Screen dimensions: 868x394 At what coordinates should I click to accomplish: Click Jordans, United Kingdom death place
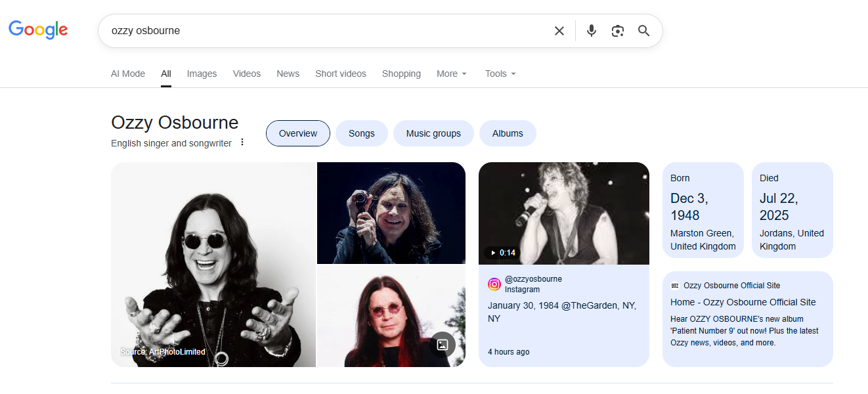click(792, 240)
